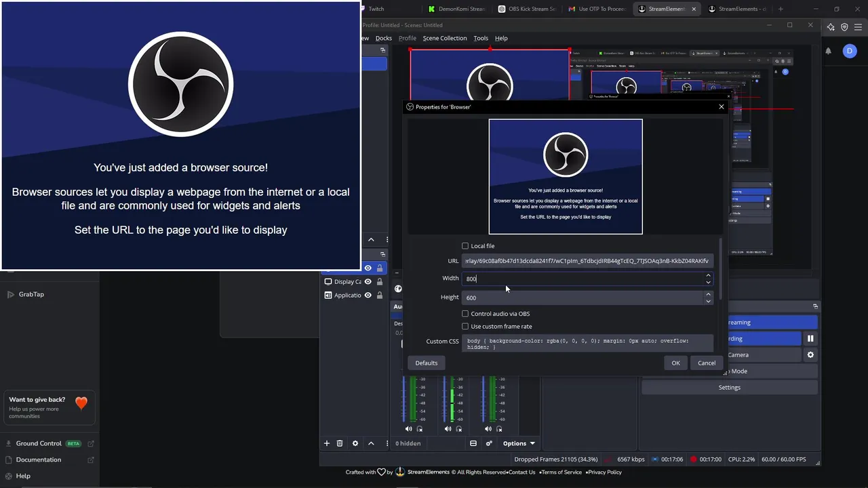The image size is (868, 488).
Task: Enable Control audio via OBS checkbox
Action: (465, 314)
